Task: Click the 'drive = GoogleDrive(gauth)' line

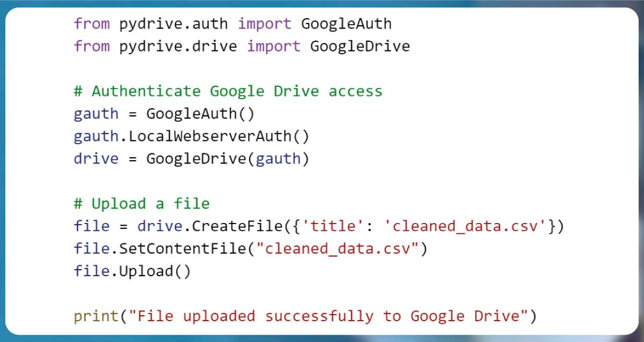Action: tap(191, 159)
